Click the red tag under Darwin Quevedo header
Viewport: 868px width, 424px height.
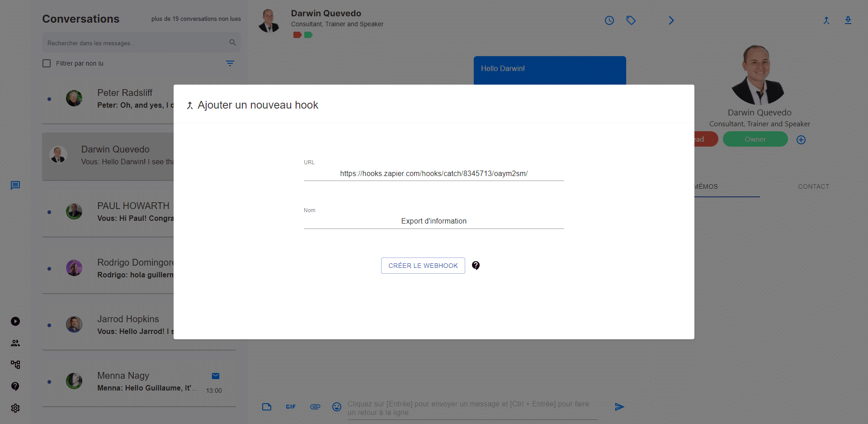click(297, 35)
